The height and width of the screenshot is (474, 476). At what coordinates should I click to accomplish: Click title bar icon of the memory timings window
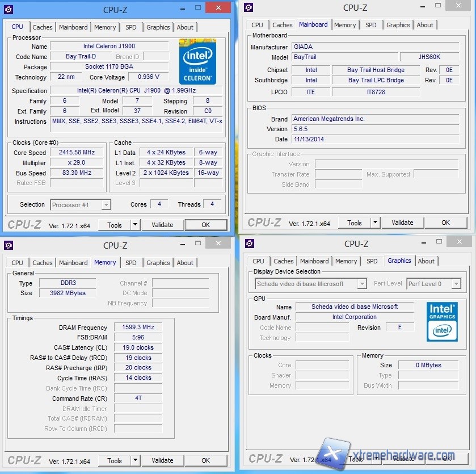[8, 245]
